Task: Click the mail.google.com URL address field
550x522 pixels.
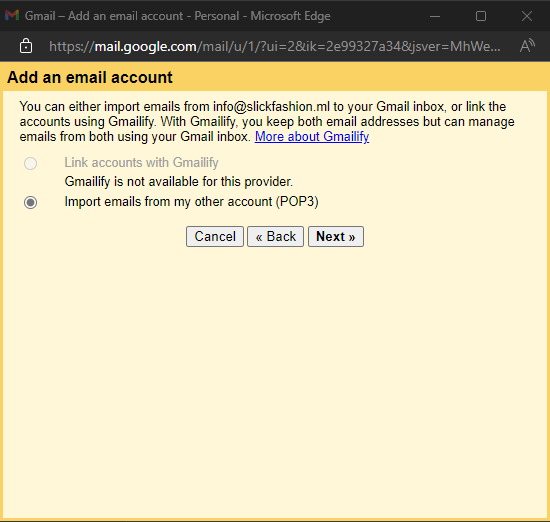Action: (x=275, y=46)
